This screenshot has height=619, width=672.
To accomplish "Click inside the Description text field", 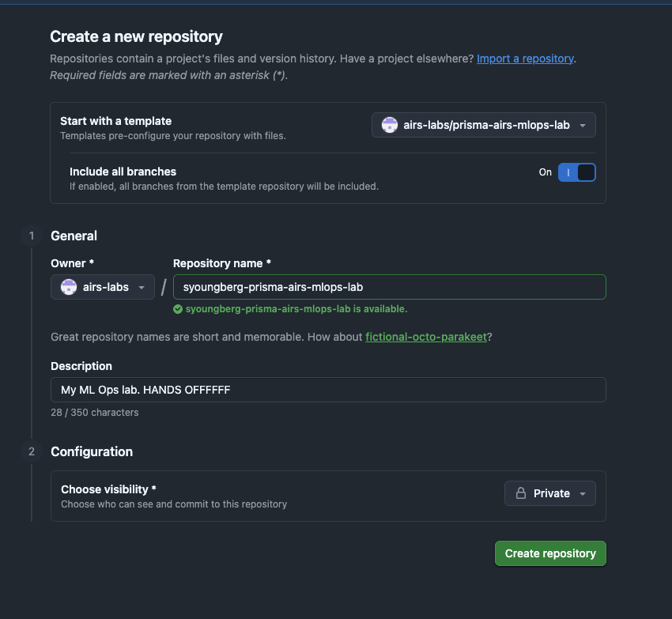I will [328, 389].
